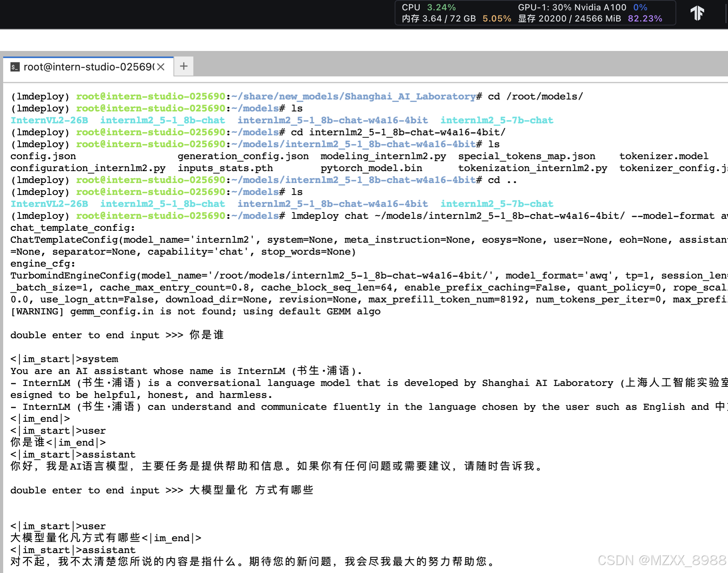Click the tokenizer.model filename
The height and width of the screenshot is (573, 728).
point(664,156)
